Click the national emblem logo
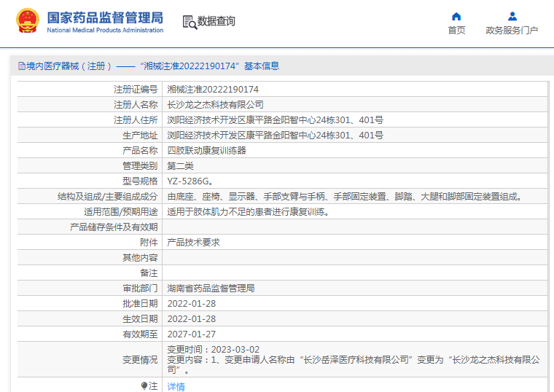 point(28,21)
